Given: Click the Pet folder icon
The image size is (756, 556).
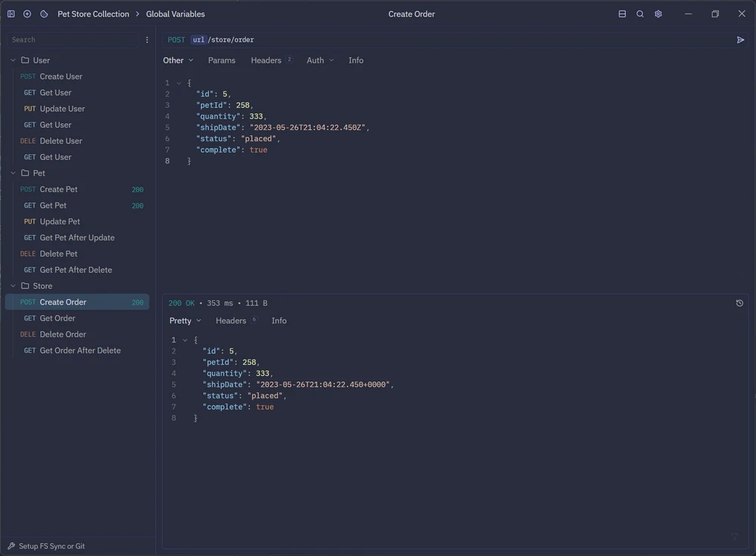Looking at the screenshot, I should 25,173.
